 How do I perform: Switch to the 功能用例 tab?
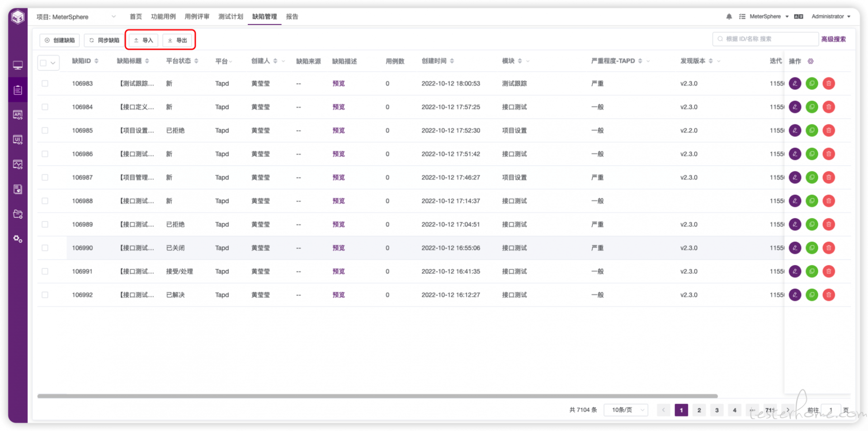tap(163, 17)
